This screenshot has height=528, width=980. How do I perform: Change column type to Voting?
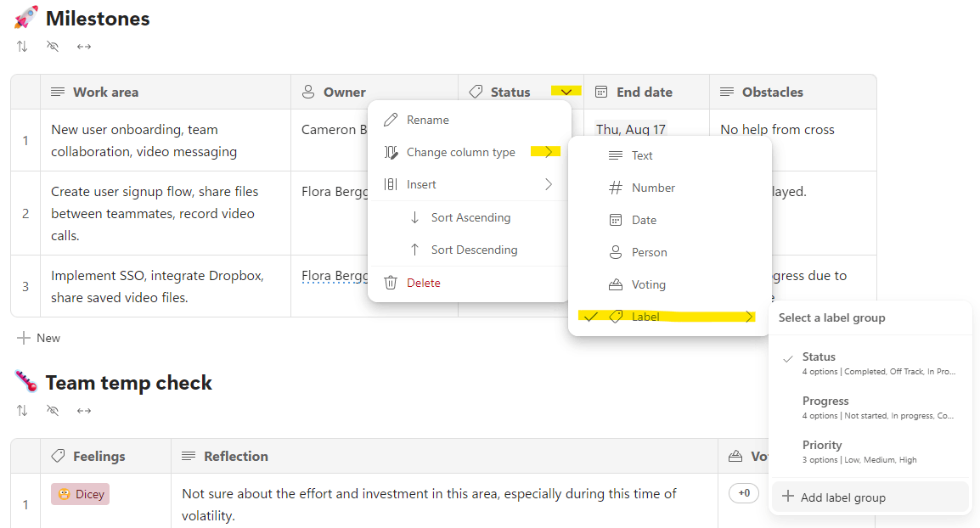pos(648,284)
